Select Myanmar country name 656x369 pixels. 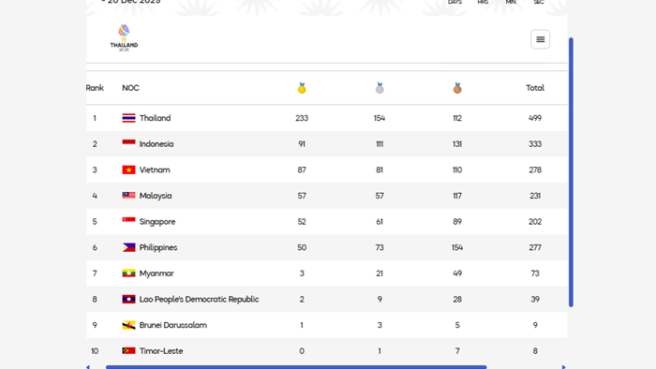[156, 274]
